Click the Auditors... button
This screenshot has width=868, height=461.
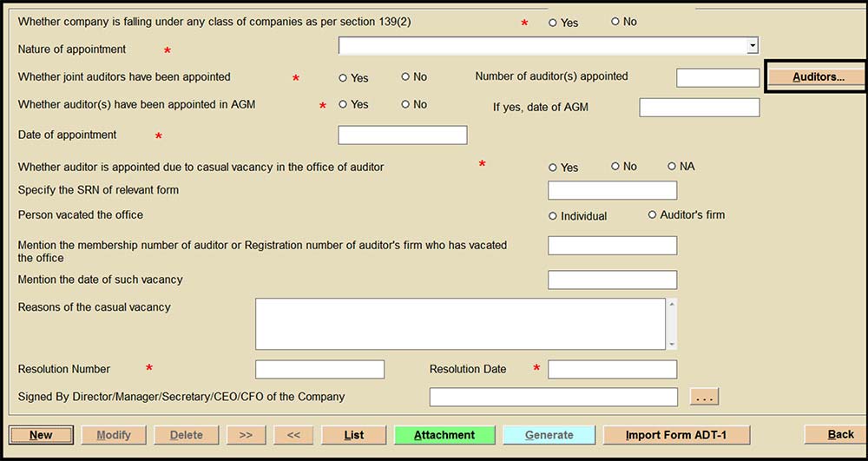click(817, 77)
